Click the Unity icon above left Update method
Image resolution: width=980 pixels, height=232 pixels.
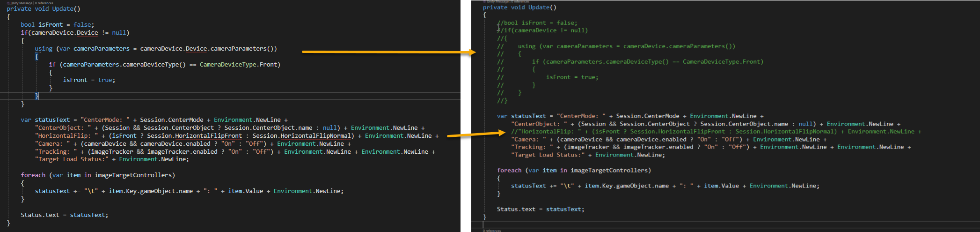pyautogui.click(x=9, y=3)
